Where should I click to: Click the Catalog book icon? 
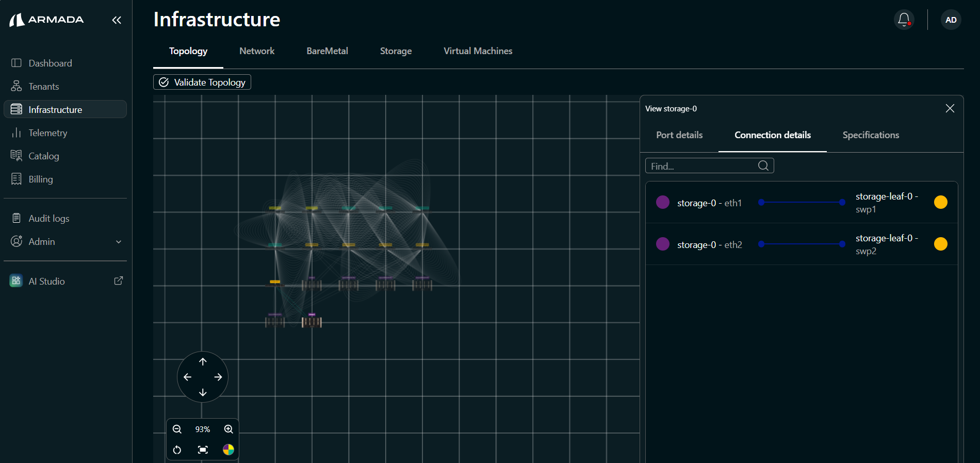tap(17, 155)
